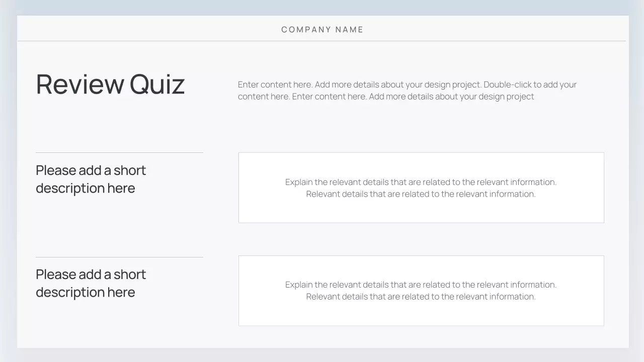Viewport: 644px width, 362px height.
Task: Click "Relevant details that are" line in upper box
Action: pos(421,194)
